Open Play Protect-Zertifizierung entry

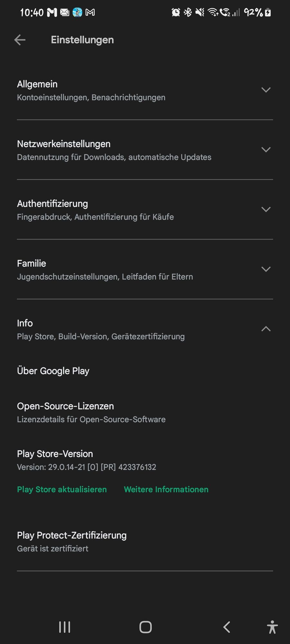pyautogui.click(x=145, y=542)
